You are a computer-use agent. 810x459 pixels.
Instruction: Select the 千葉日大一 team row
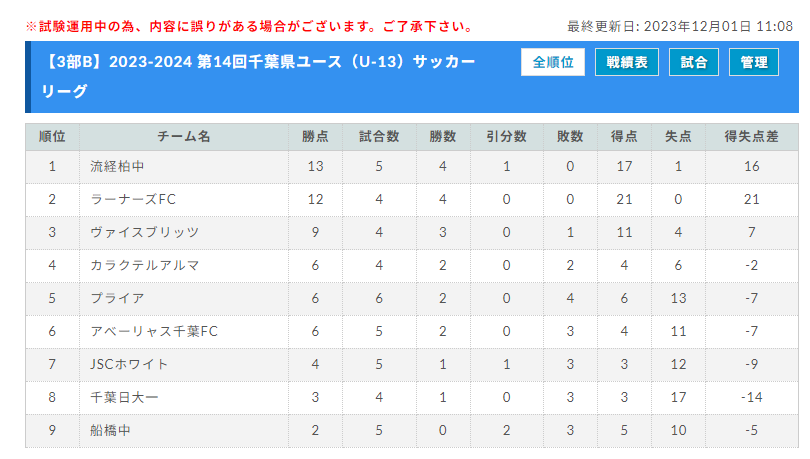(x=412, y=398)
